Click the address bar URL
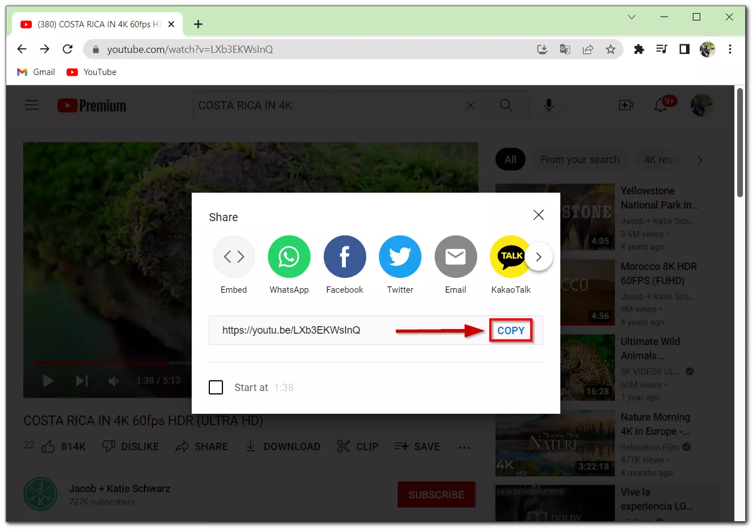756x532 pixels. (190, 49)
